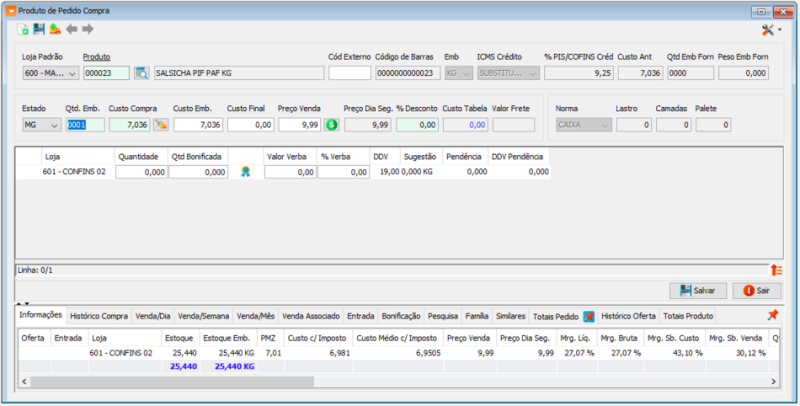The width and height of the screenshot is (800, 406).
Task: Click the orange sort icon beside Linha
Action: click(776, 270)
